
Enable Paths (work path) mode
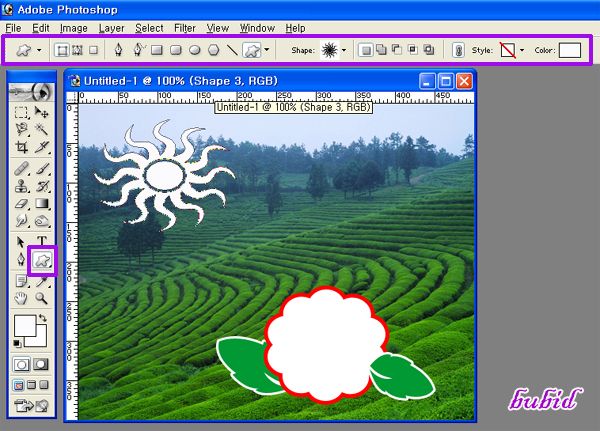coord(78,50)
